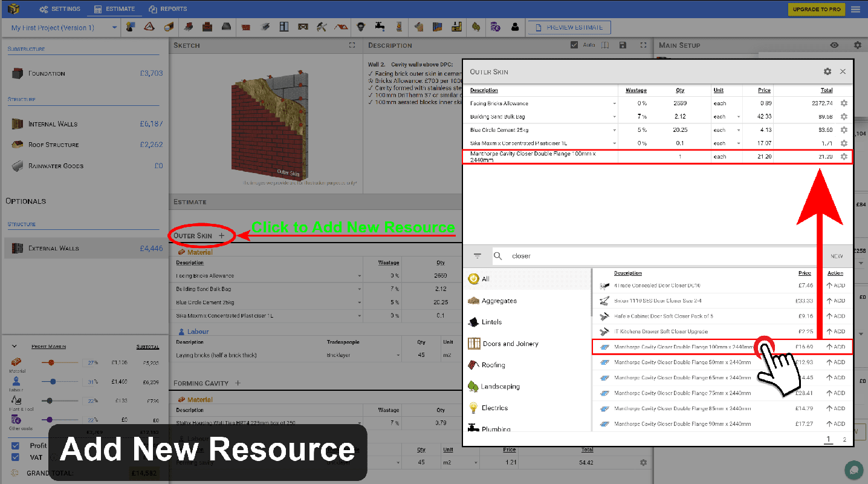The height and width of the screenshot is (484, 868).
Task: Collapse the Profit Margin panel with the chevron
Action: tap(14, 346)
